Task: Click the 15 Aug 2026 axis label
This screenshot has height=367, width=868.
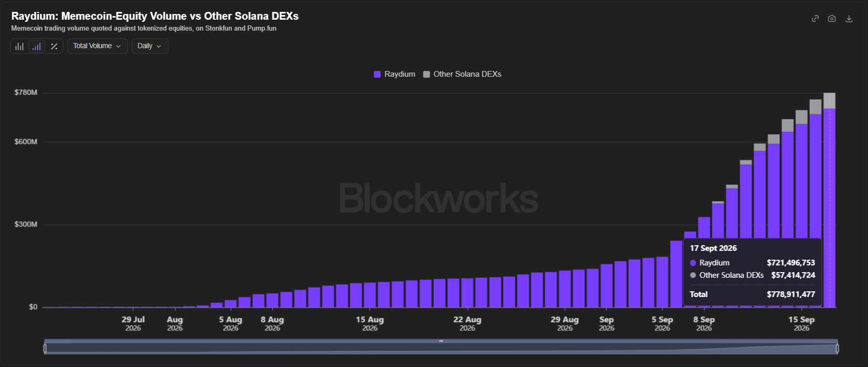Action: (370, 323)
